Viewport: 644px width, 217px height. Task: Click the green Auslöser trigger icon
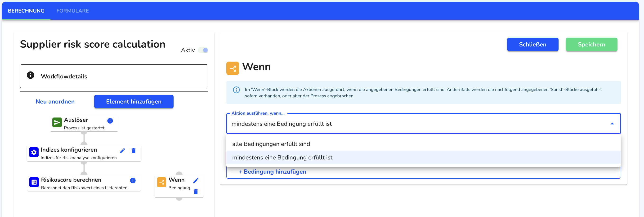57,122
